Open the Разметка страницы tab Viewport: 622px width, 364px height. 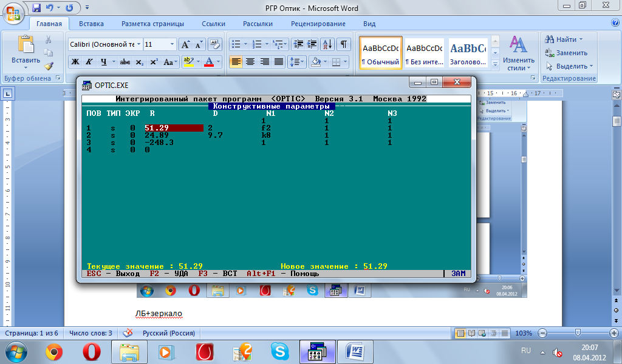pyautogui.click(x=152, y=24)
